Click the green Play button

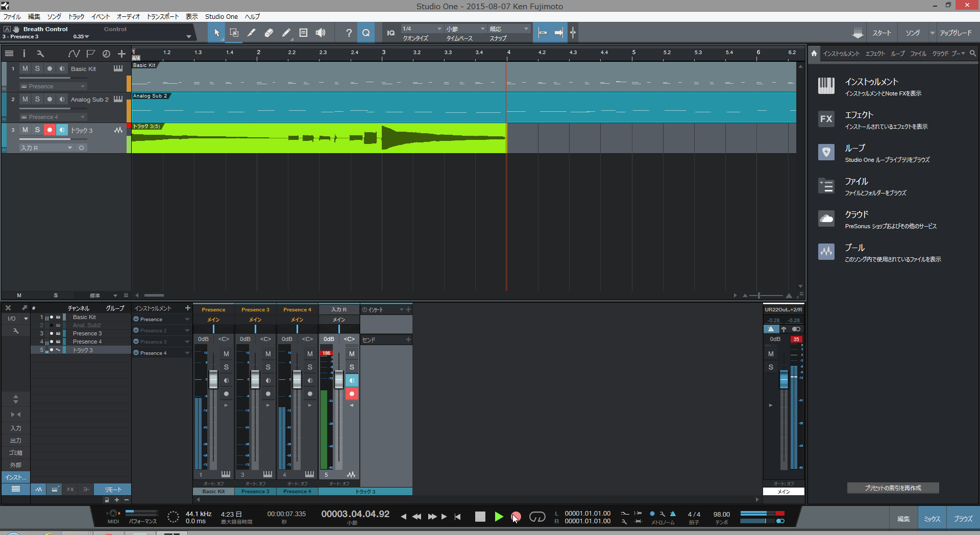pyautogui.click(x=499, y=517)
